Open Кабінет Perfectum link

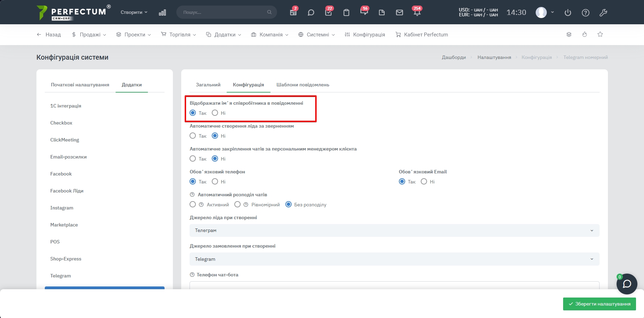pyautogui.click(x=422, y=34)
